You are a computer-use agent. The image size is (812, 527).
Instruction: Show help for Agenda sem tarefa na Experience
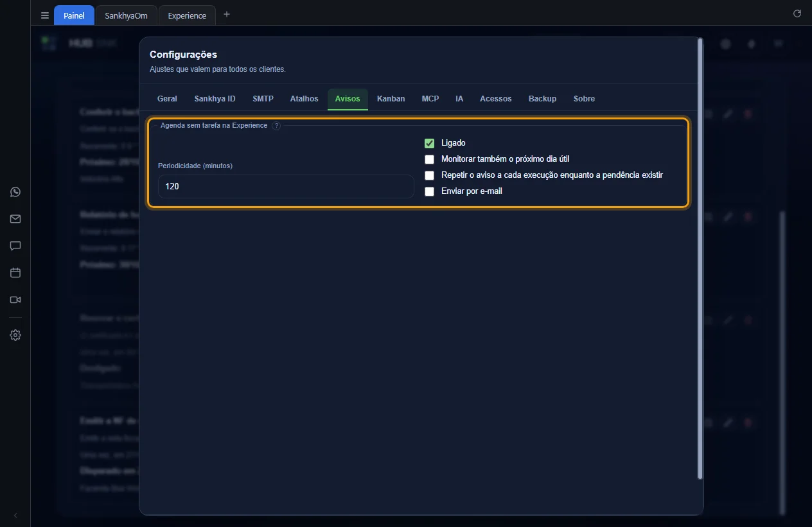276,126
